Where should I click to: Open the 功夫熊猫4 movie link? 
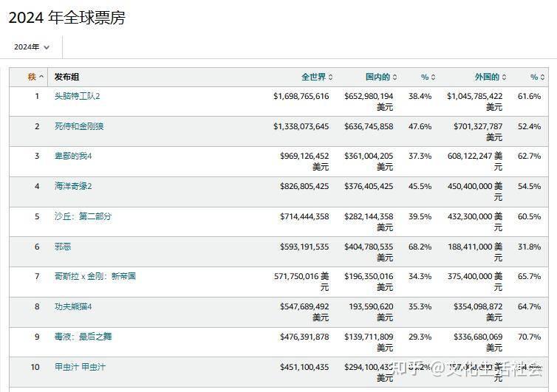(x=73, y=306)
